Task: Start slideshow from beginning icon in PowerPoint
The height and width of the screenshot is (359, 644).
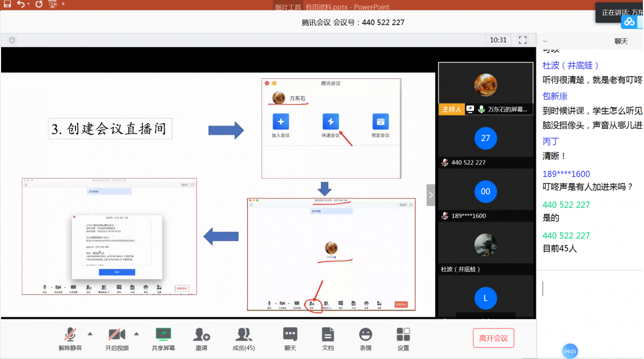Action: coord(53,4)
